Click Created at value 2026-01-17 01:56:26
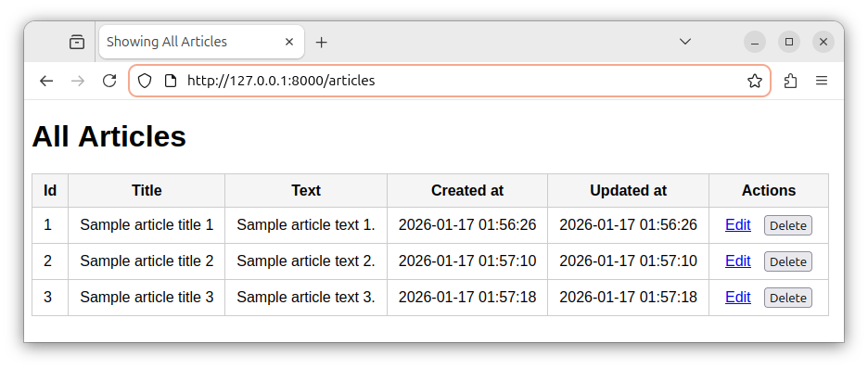Screen dimensions: 868x369 click(x=467, y=225)
